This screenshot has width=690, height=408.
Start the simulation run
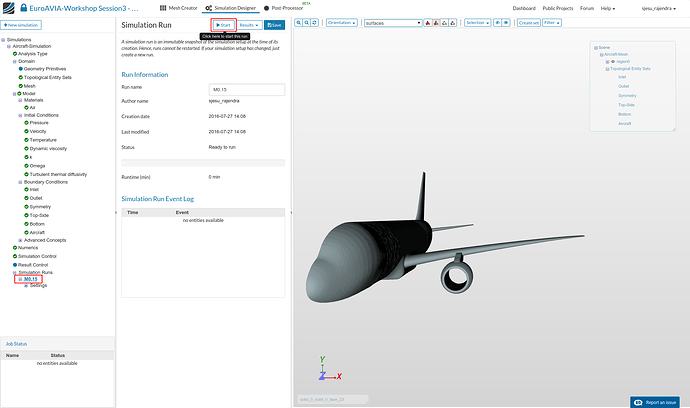point(224,25)
